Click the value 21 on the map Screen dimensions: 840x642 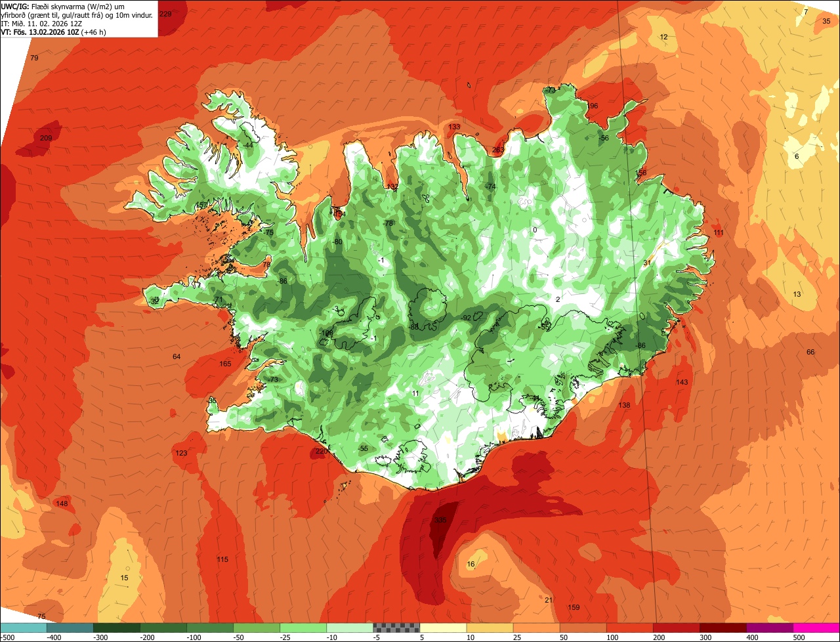coord(549,600)
